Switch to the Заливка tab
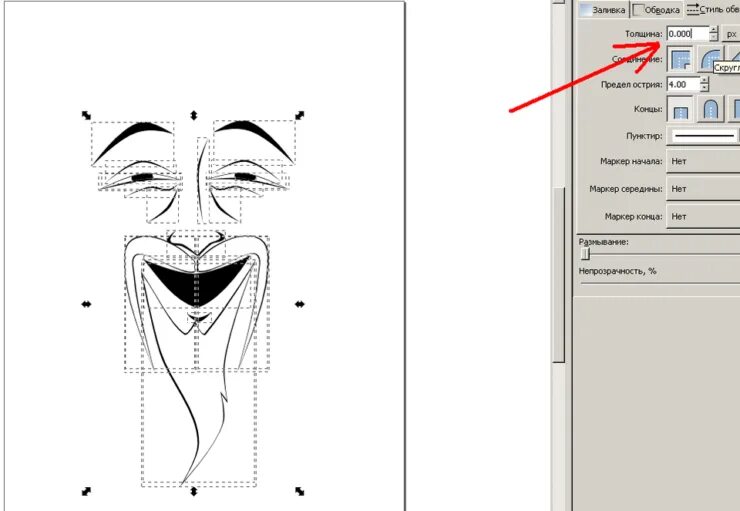This screenshot has width=740, height=511. 603,9
